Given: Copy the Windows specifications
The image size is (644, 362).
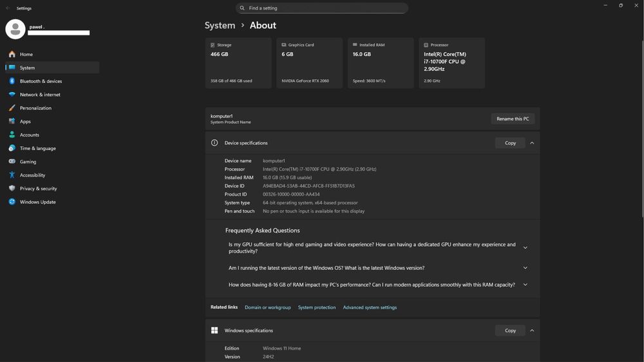Looking at the screenshot, I should point(510,330).
